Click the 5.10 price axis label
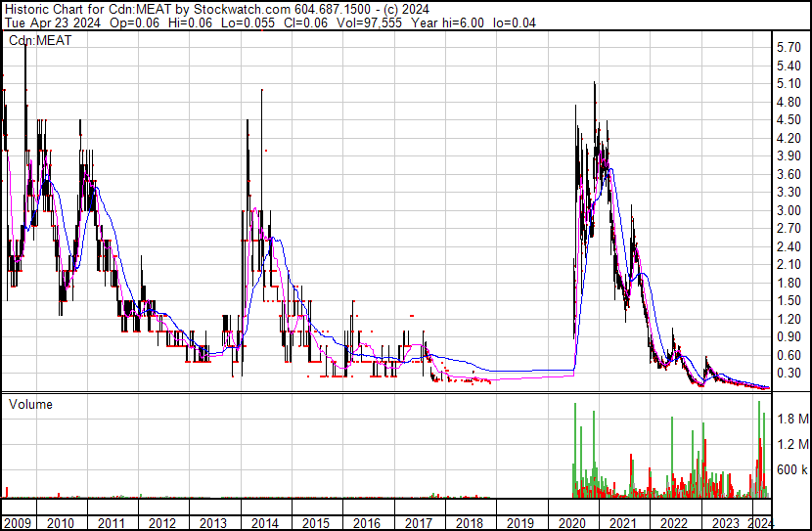 coord(789,84)
